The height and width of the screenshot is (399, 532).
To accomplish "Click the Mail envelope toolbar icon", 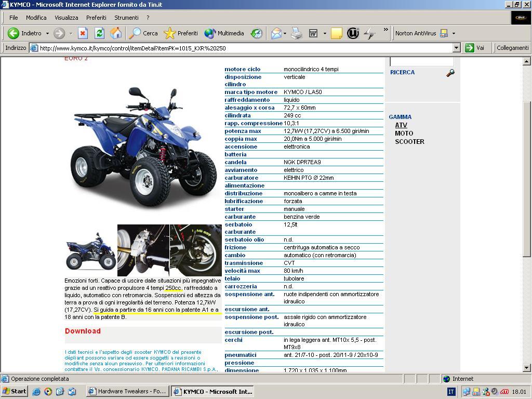I will 276,33.
